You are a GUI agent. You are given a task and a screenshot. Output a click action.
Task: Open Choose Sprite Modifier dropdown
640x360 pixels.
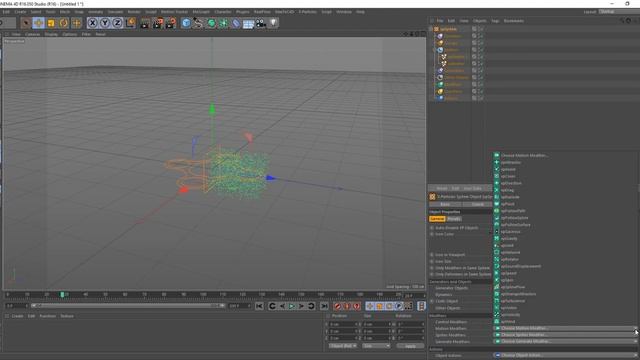565,335
